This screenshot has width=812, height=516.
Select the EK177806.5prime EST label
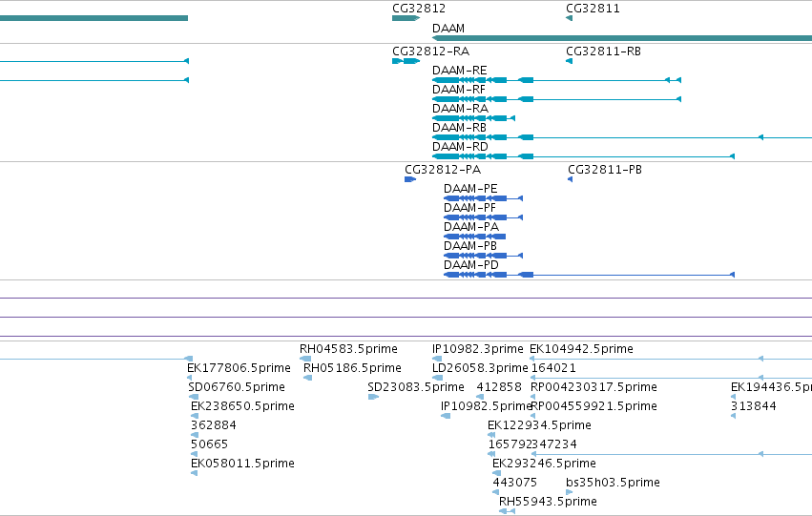(239, 368)
